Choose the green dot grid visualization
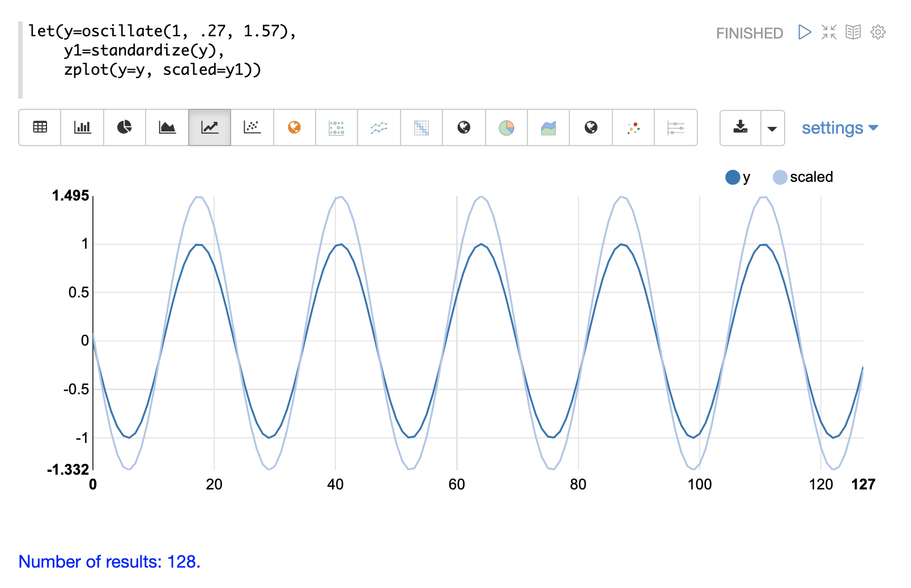911x588 pixels. (x=337, y=127)
